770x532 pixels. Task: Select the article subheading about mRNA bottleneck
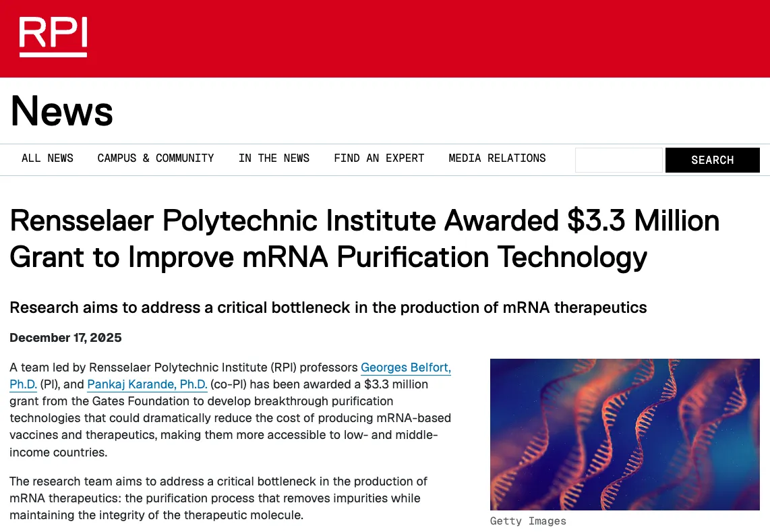(x=328, y=307)
